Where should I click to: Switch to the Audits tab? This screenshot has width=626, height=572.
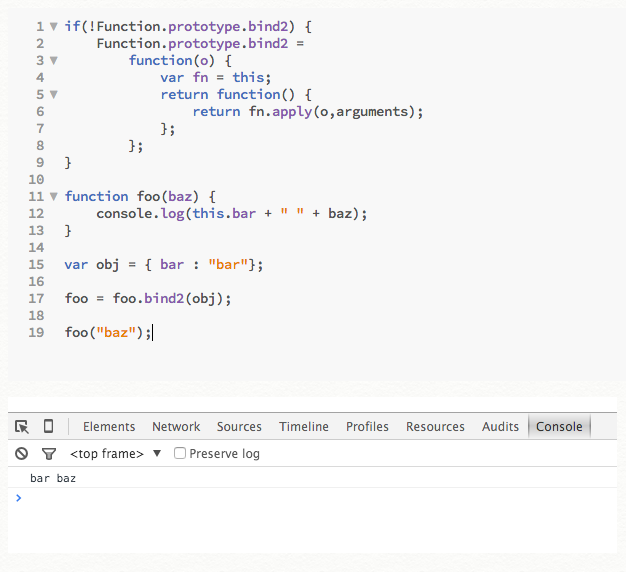(x=500, y=427)
